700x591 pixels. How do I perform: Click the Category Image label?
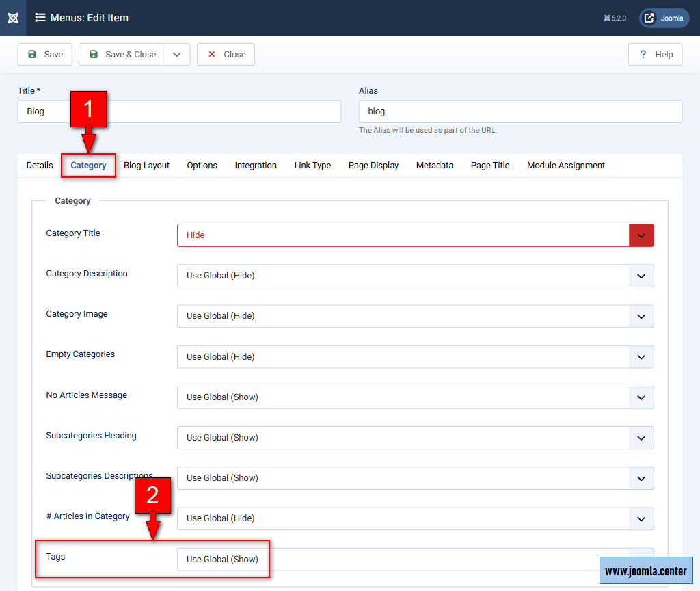(77, 314)
